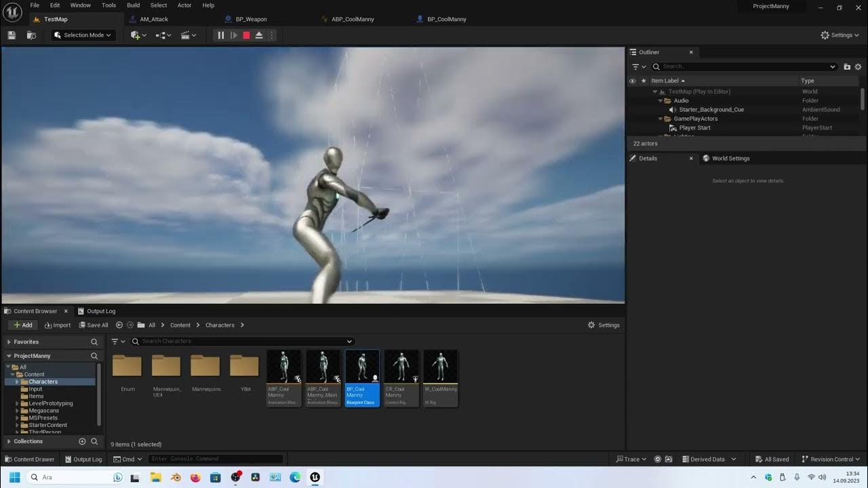Switch to the AM_Attack editor tab

point(154,19)
